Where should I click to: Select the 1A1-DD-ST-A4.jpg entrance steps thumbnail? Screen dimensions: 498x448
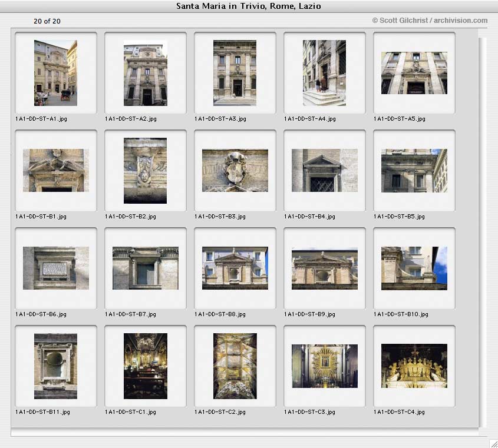click(324, 73)
